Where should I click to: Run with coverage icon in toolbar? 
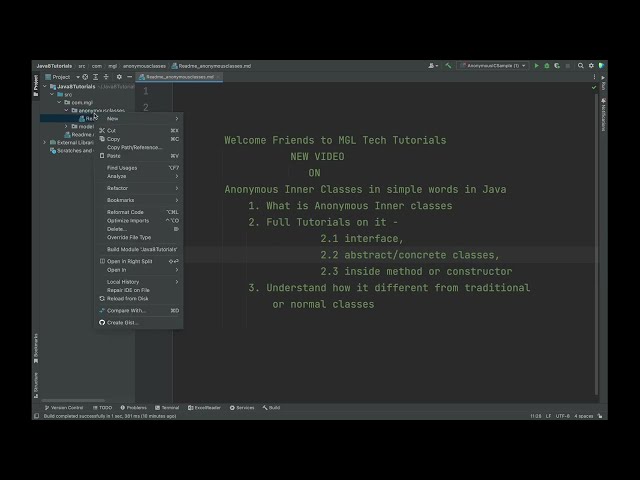557,66
